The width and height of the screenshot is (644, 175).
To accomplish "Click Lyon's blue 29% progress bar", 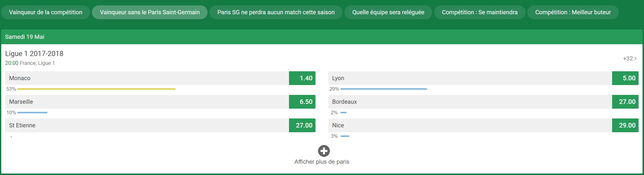I will 383,89.
